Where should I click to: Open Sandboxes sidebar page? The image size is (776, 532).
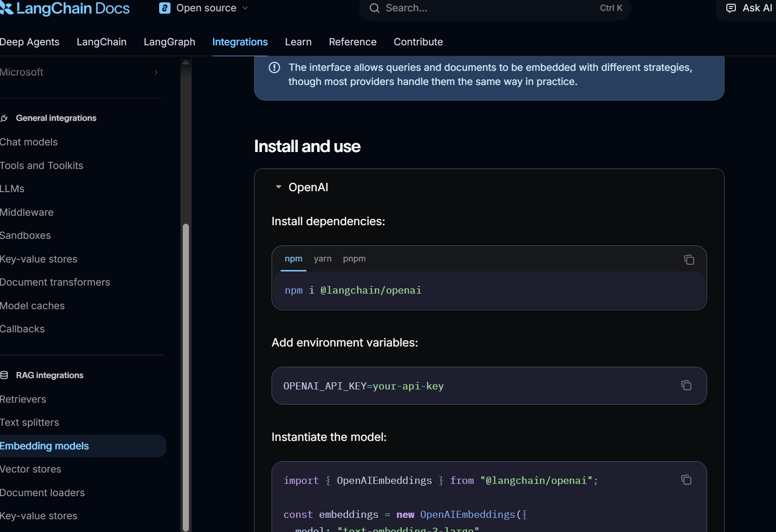[x=26, y=236]
